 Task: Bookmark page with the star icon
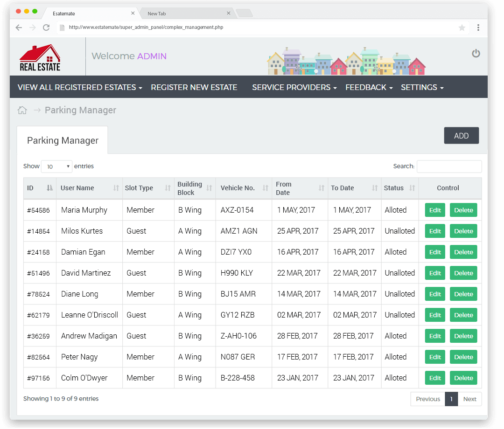(462, 28)
